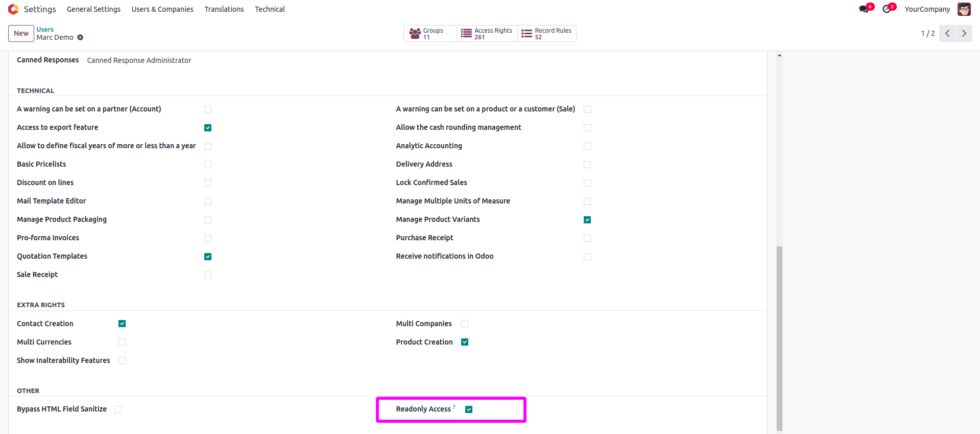Image resolution: width=980 pixels, height=434 pixels.
Task: Open the General Settings menu
Action: point(93,9)
